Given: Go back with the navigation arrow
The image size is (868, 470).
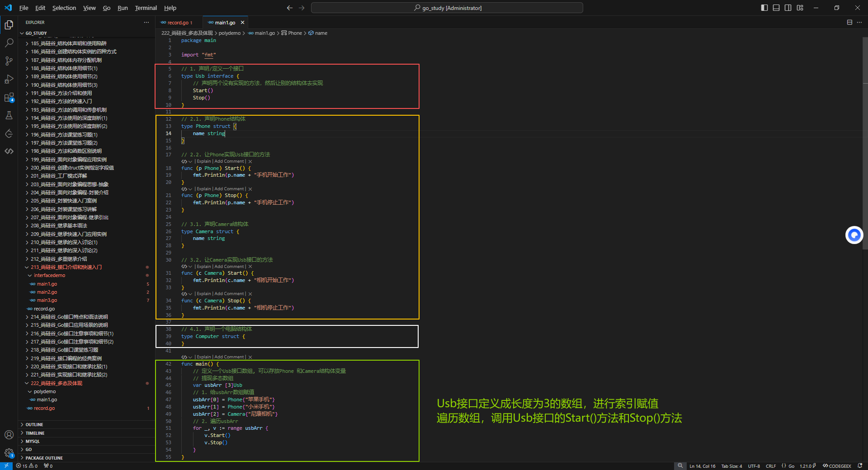Looking at the screenshot, I should [290, 8].
